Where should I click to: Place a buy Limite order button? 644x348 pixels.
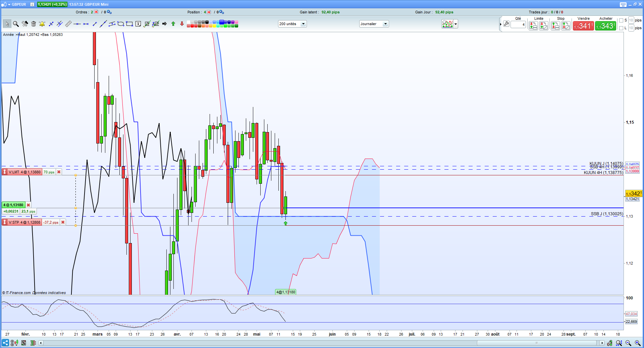pos(544,26)
